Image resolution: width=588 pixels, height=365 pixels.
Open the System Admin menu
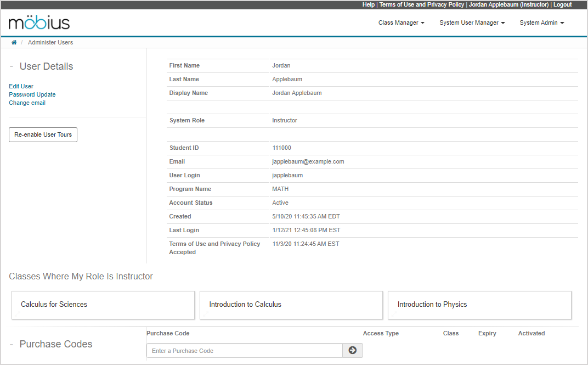click(x=541, y=23)
